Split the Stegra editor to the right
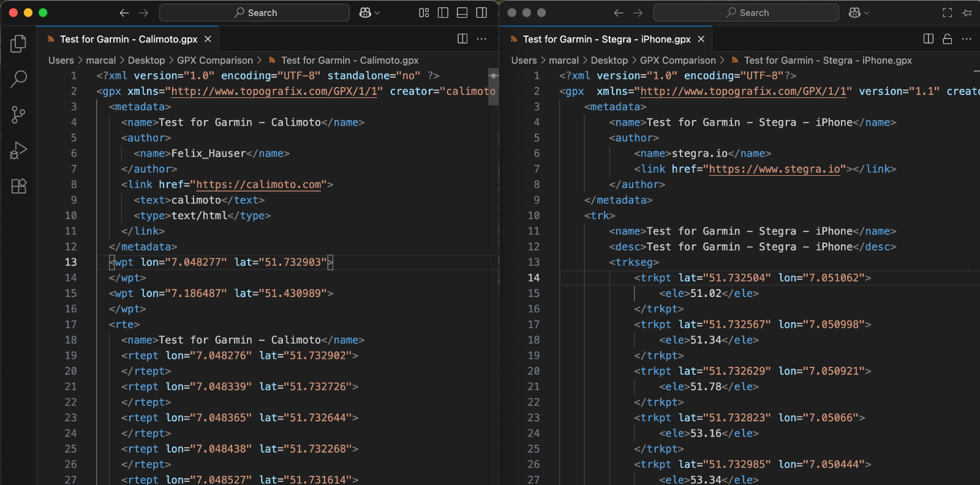 click(x=929, y=39)
